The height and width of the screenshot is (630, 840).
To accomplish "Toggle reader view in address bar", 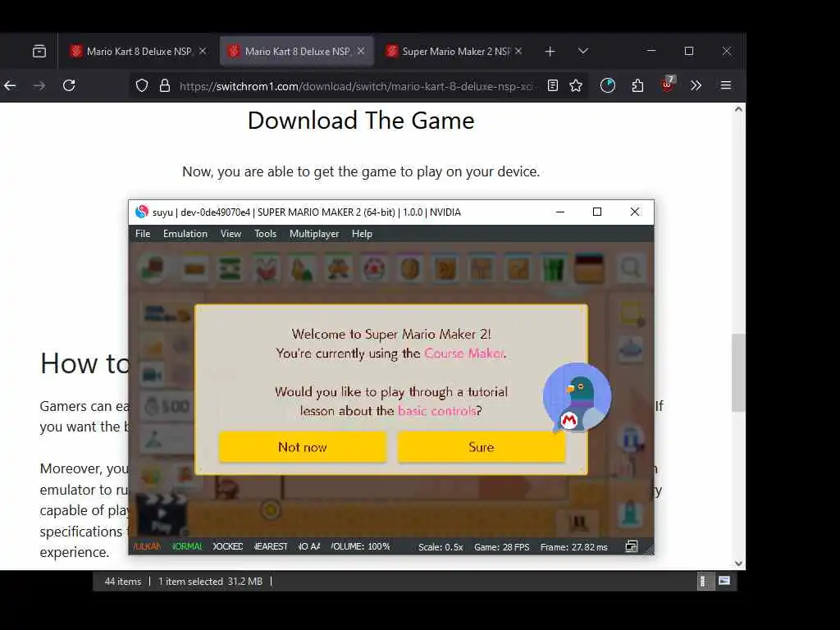I will tap(553, 85).
